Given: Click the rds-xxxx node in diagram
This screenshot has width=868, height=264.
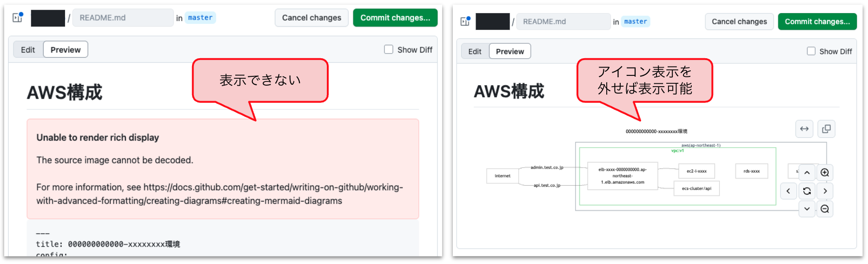Looking at the screenshot, I should coord(751,171).
